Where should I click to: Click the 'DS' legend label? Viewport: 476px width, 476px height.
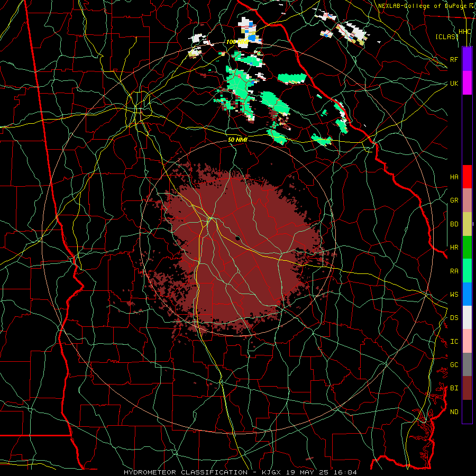pyautogui.click(x=454, y=317)
